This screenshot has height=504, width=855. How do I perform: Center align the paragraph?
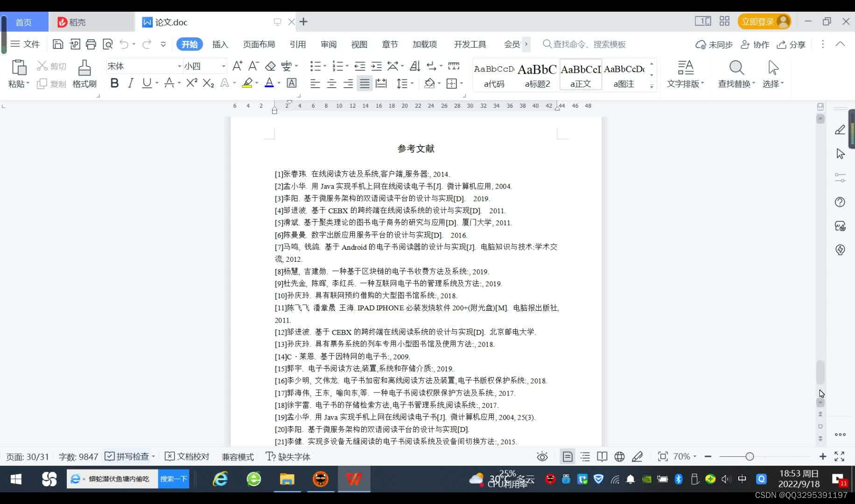coord(331,84)
